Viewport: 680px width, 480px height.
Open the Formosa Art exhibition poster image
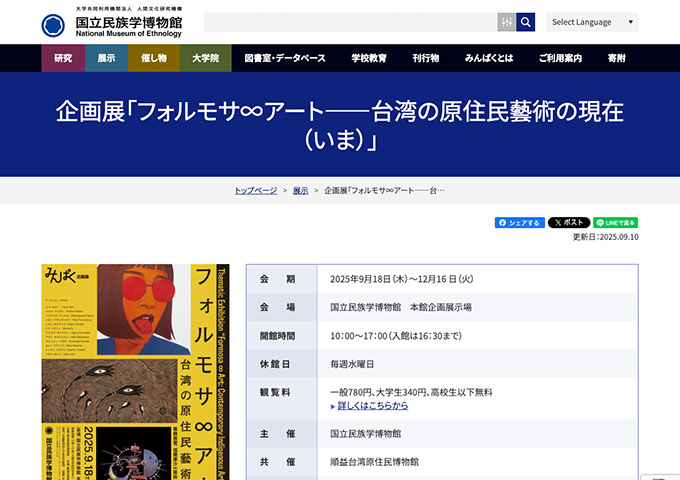(121, 372)
